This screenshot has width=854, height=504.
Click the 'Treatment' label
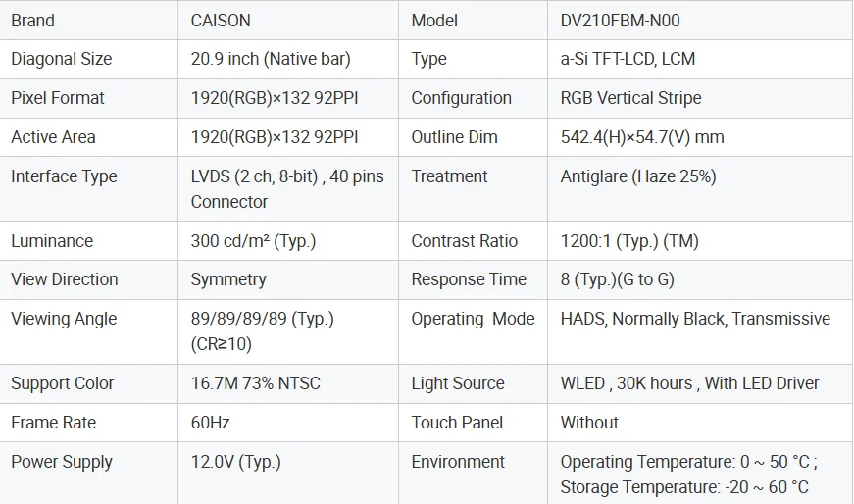(449, 176)
